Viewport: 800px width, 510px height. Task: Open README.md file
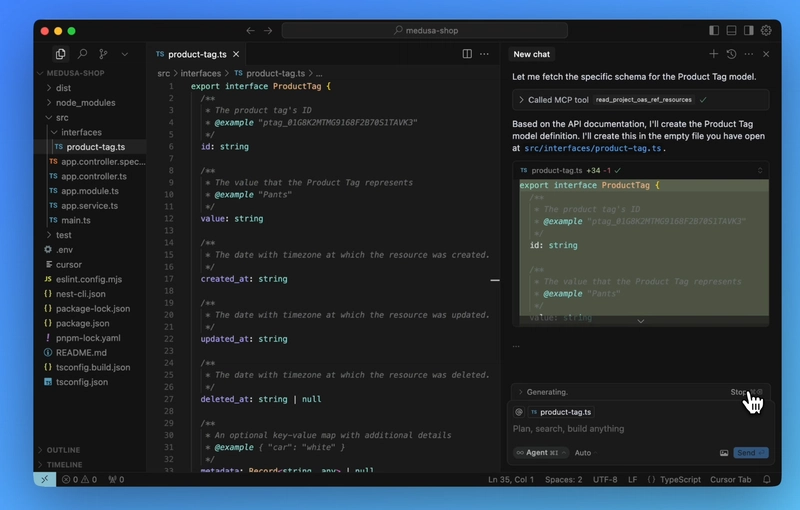click(81, 352)
